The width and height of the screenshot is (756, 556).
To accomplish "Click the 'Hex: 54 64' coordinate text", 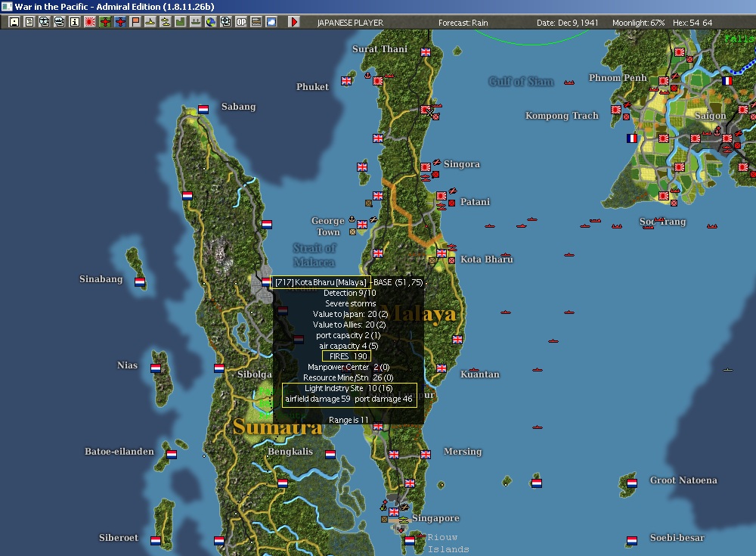I will pos(692,23).
